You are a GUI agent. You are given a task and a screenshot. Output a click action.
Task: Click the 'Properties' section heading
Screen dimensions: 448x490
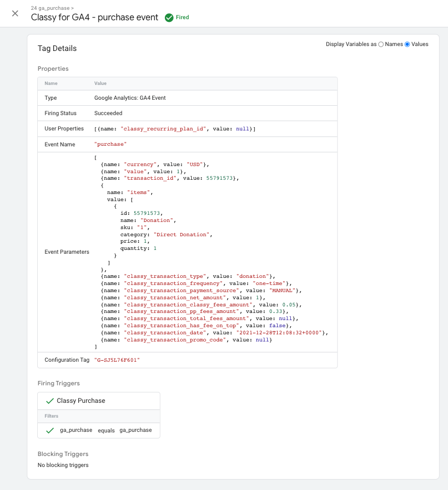[x=53, y=69]
